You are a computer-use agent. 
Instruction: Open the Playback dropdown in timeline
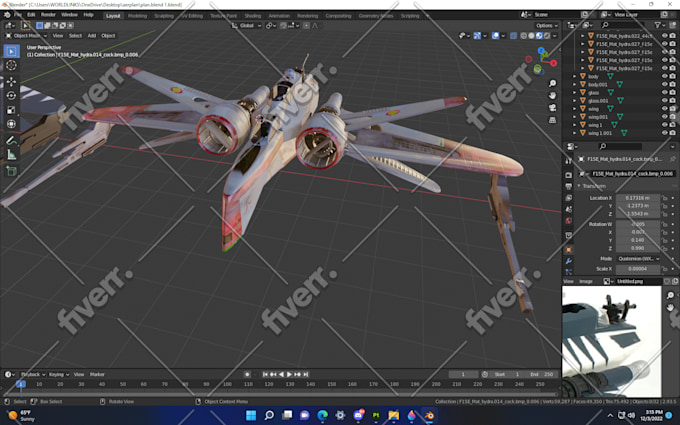click(33, 374)
